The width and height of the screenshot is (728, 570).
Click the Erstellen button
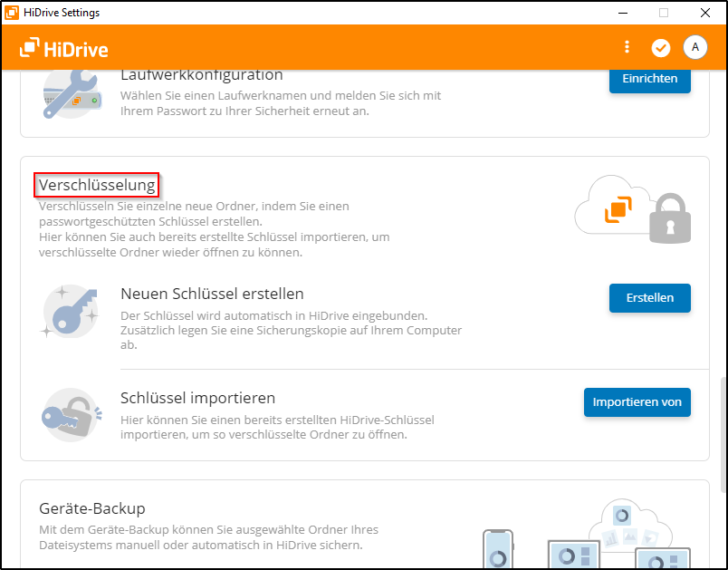[649, 298]
